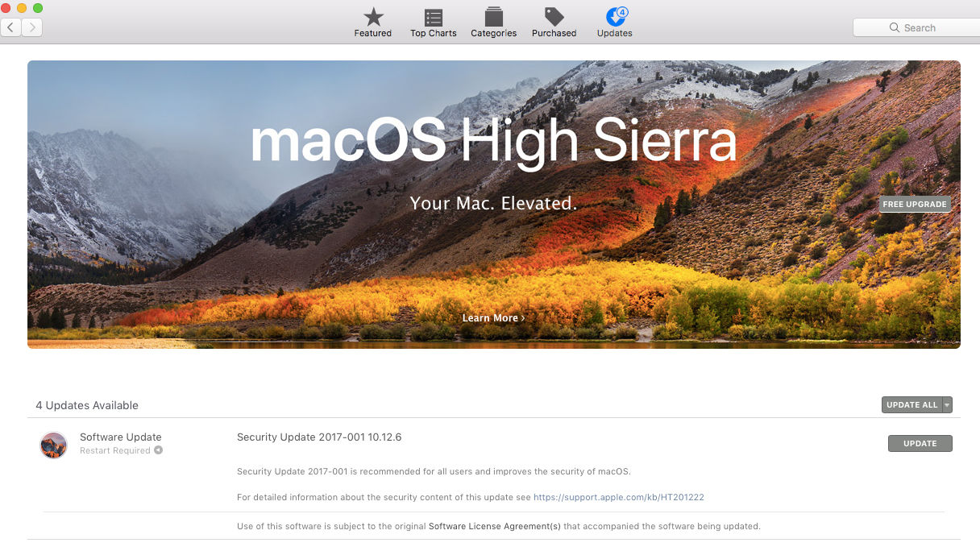Close the App Store window

click(x=6, y=8)
